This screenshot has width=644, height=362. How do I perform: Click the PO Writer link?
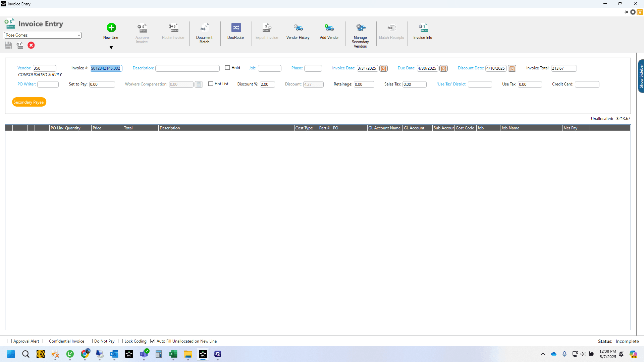[26, 84]
